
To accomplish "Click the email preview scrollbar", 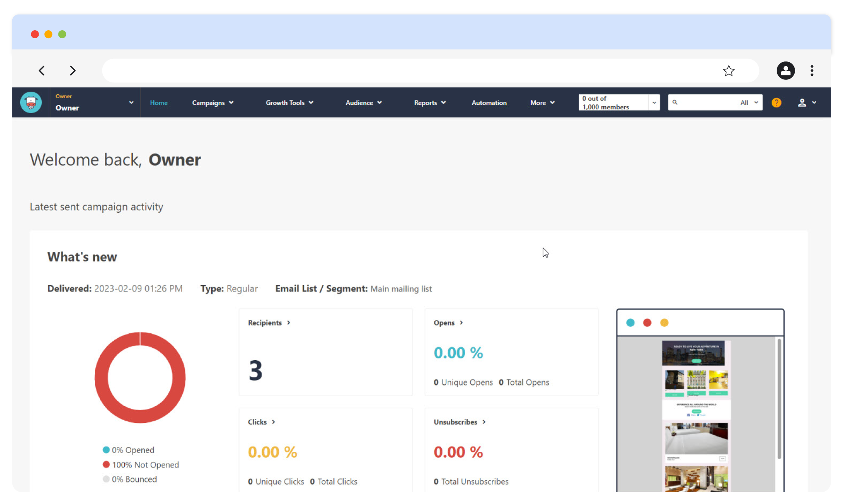I will point(779,399).
